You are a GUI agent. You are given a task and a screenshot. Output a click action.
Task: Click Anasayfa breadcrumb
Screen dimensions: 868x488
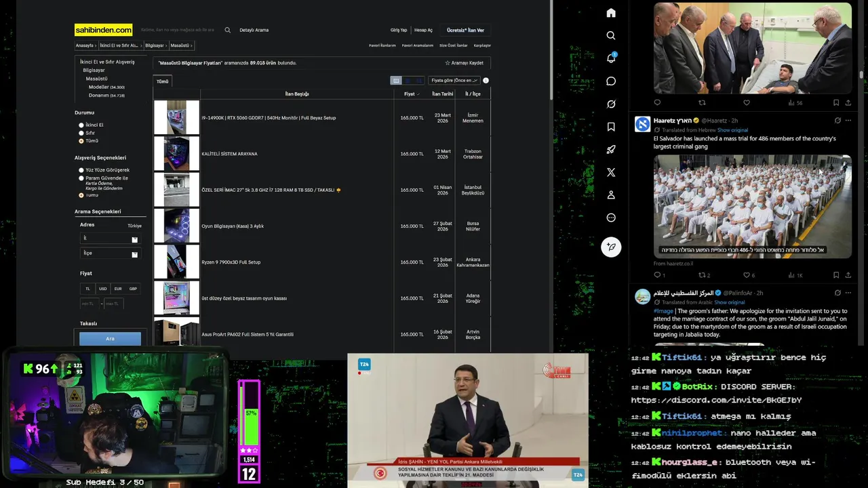(85, 45)
